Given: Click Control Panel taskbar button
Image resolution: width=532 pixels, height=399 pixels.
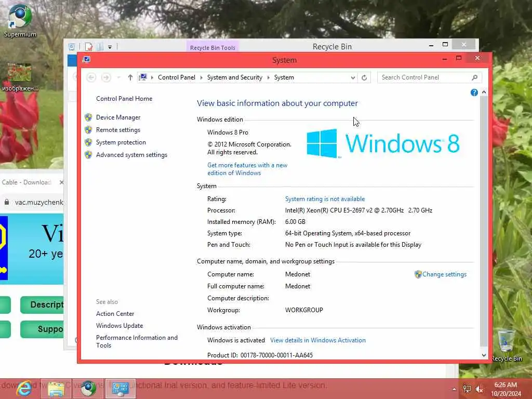Looking at the screenshot, I should point(121,389).
